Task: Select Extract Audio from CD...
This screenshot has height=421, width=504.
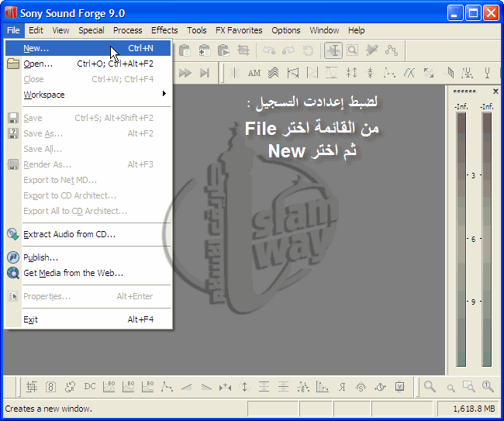Action: 88,234
